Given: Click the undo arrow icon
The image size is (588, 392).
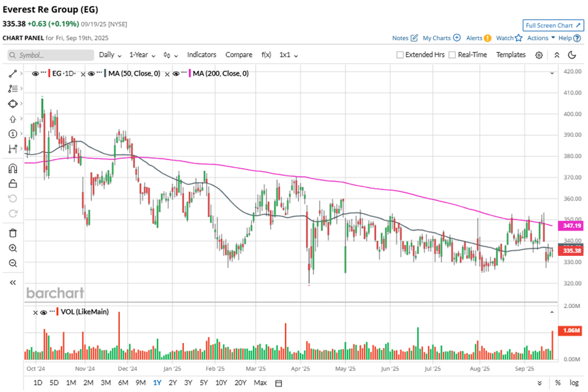Looking at the screenshot, I should [x=13, y=199].
